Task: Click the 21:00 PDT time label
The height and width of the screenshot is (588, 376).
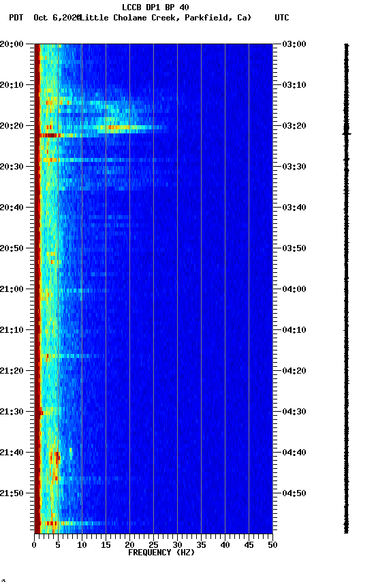Action: pyautogui.click(x=12, y=289)
